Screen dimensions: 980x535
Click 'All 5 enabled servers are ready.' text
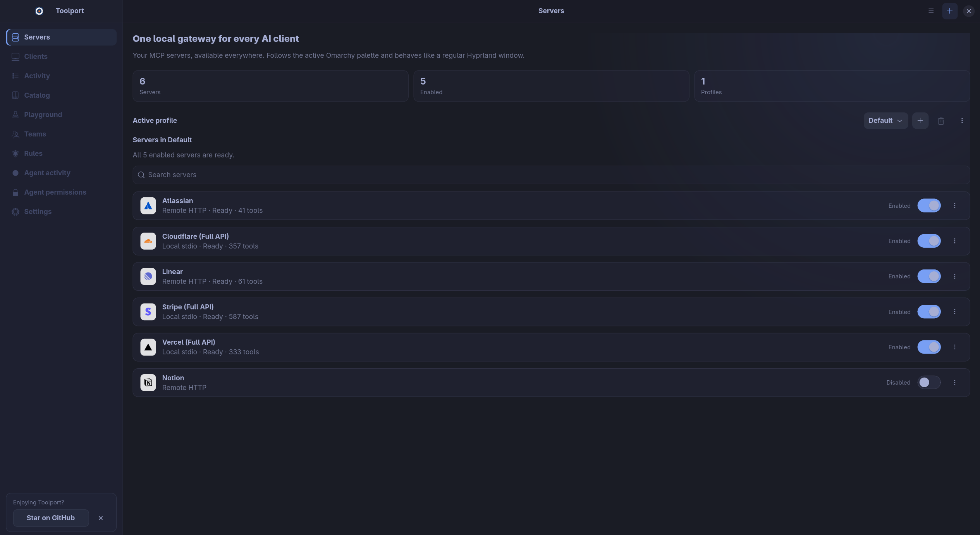click(x=184, y=155)
